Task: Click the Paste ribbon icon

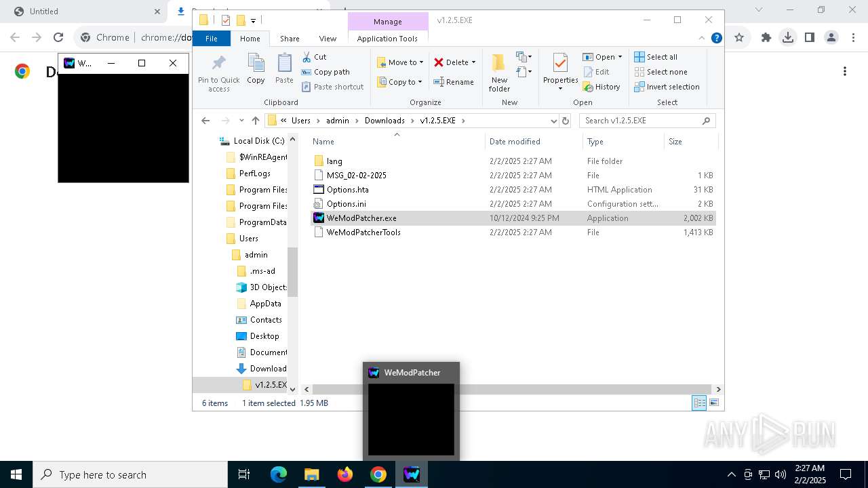Action: coord(284,69)
